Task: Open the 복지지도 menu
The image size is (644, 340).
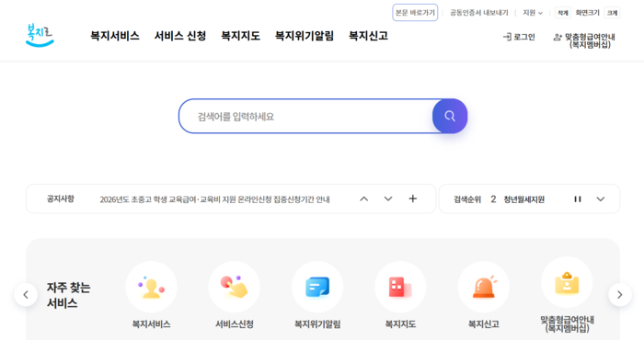Action: (241, 36)
